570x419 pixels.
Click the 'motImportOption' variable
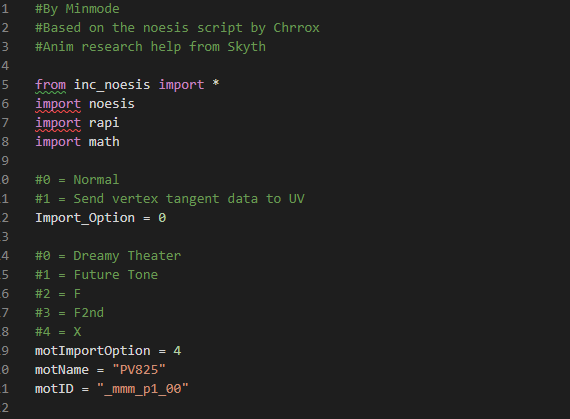[93, 351]
